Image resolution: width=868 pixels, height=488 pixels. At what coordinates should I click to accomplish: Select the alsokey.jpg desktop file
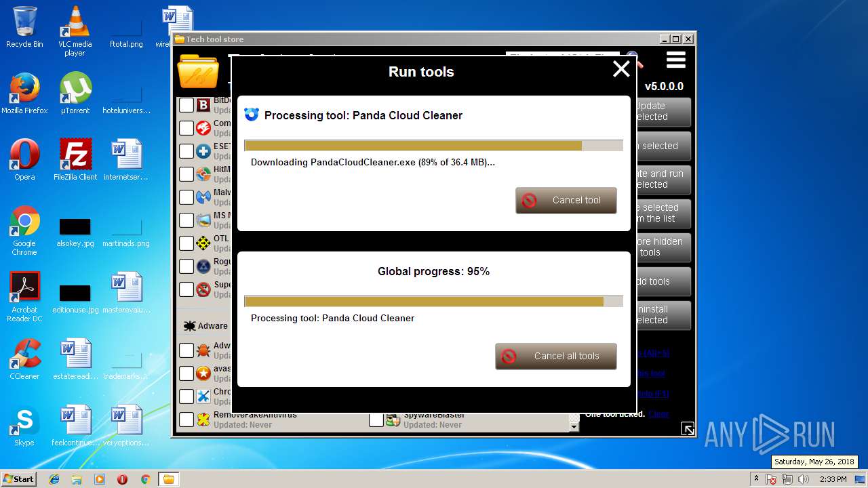click(75, 232)
